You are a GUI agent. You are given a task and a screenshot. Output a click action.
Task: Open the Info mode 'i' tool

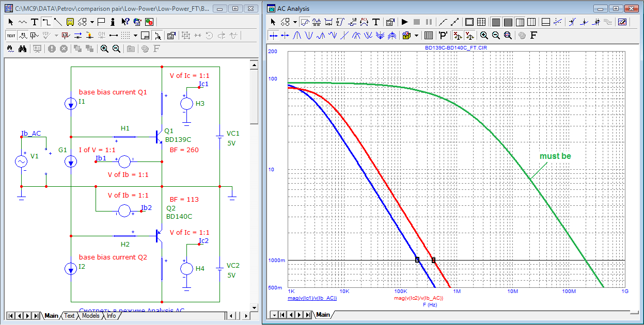[113, 22]
